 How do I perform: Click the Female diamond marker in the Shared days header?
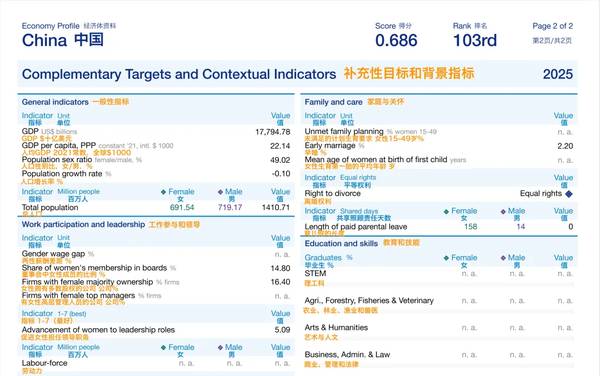pyautogui.click(x=446, y=211)
